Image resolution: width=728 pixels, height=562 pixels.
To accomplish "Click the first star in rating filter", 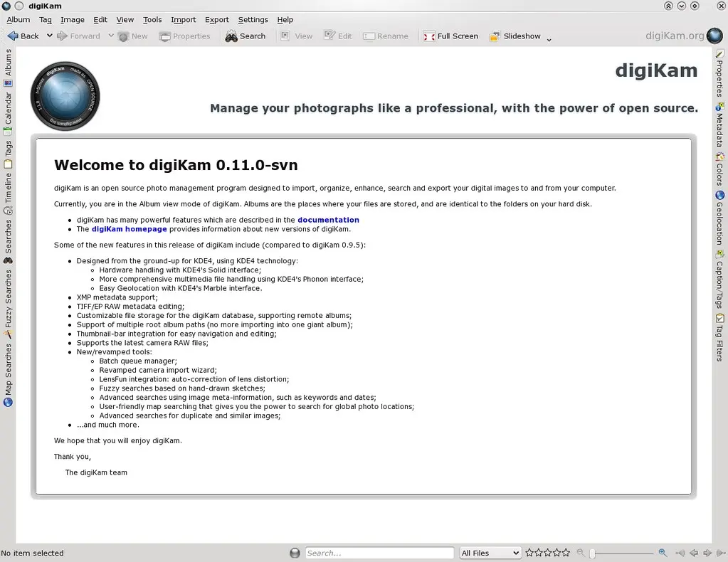I will (529, 553).
